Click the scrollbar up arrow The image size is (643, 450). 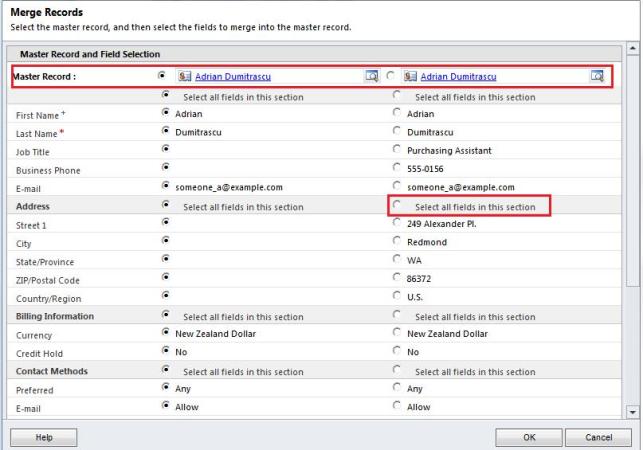point(632,48)
